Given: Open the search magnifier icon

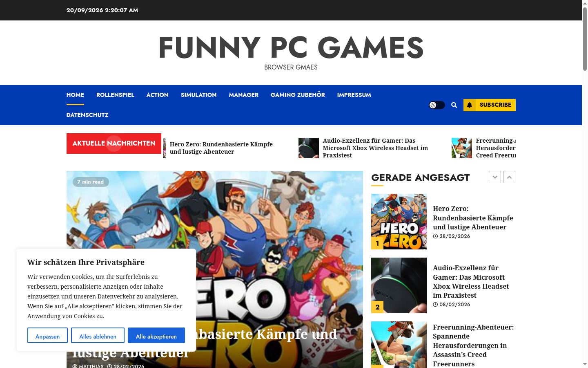Looking at the screenshot, I should [454, 105].
